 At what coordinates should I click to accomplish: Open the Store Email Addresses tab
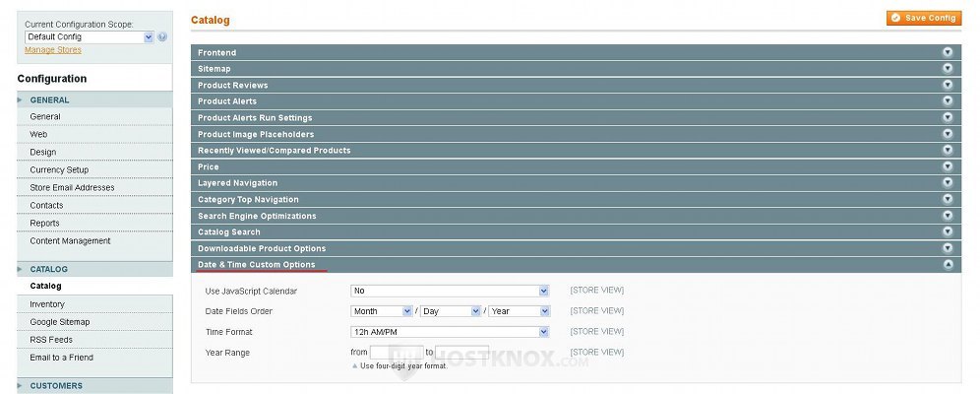(x=94, y=187)
